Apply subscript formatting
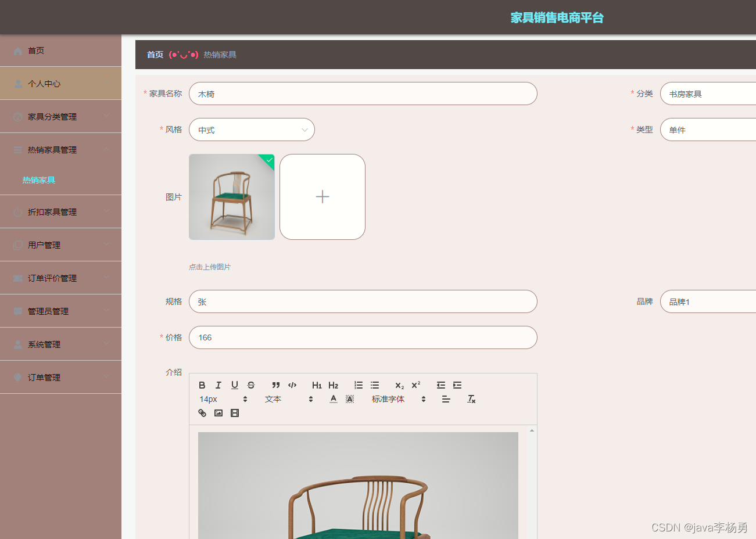Image resolution: width=756 pixels, height=539 pixels. pyautogui.click(x=400, y=385)
